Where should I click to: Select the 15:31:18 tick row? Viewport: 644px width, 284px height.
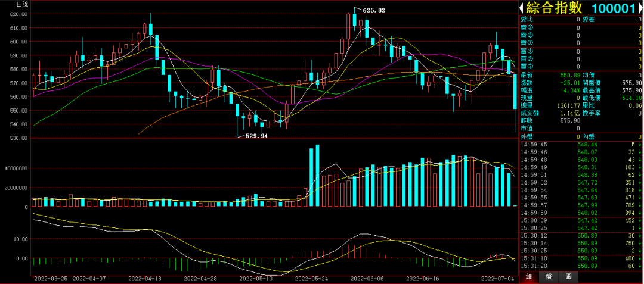pos(581,258)
